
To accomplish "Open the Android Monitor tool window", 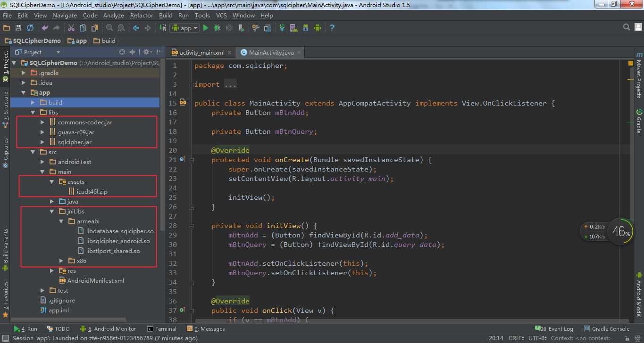I will coord(108,329).
